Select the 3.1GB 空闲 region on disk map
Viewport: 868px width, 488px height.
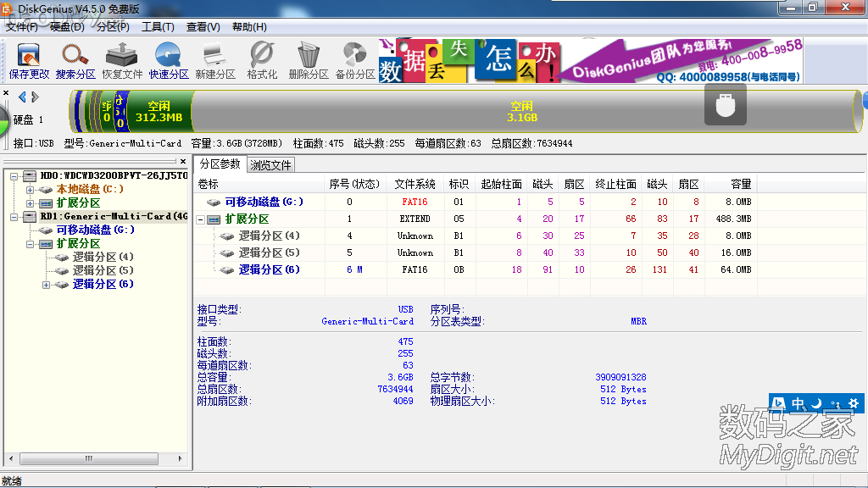pos(521,112)
